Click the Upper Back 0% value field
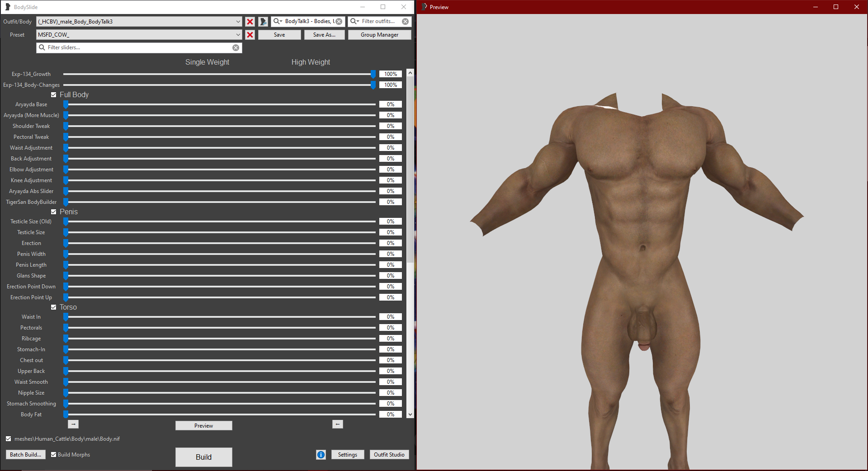The image size is (868, 471). (x=391, y=371)
